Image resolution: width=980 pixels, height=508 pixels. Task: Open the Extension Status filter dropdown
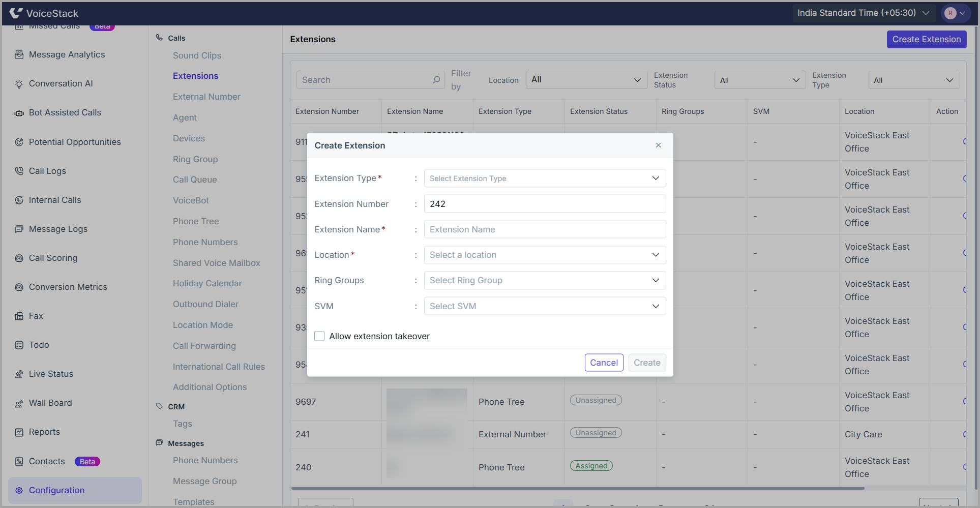point(760,80)
